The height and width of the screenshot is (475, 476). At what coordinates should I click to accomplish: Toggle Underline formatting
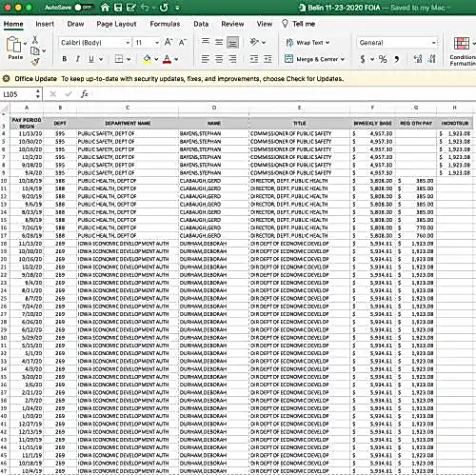click(x=91, y=59)
